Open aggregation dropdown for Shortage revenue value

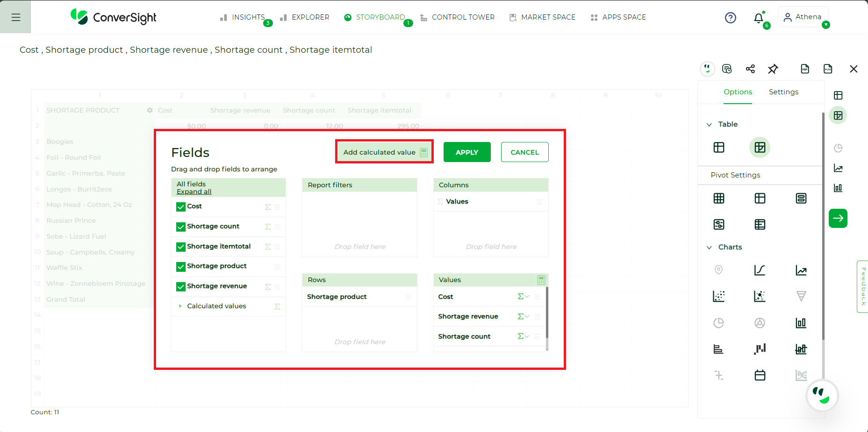[x=523, y=316]
